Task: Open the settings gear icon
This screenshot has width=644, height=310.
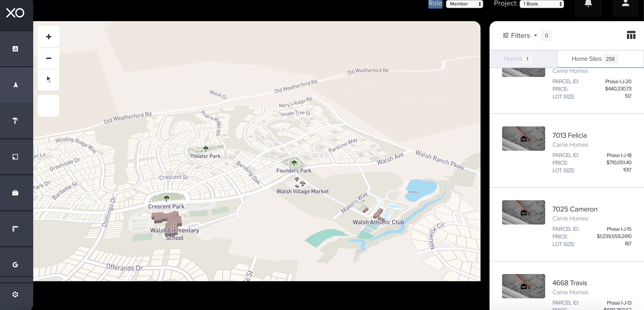Action: [x=15, y=294]
